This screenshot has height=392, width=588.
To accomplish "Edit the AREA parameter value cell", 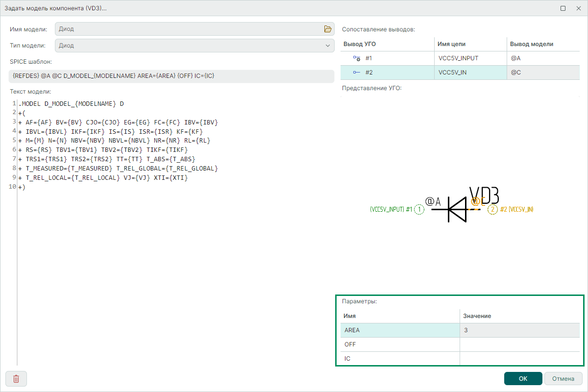I will tap(519, 330).
